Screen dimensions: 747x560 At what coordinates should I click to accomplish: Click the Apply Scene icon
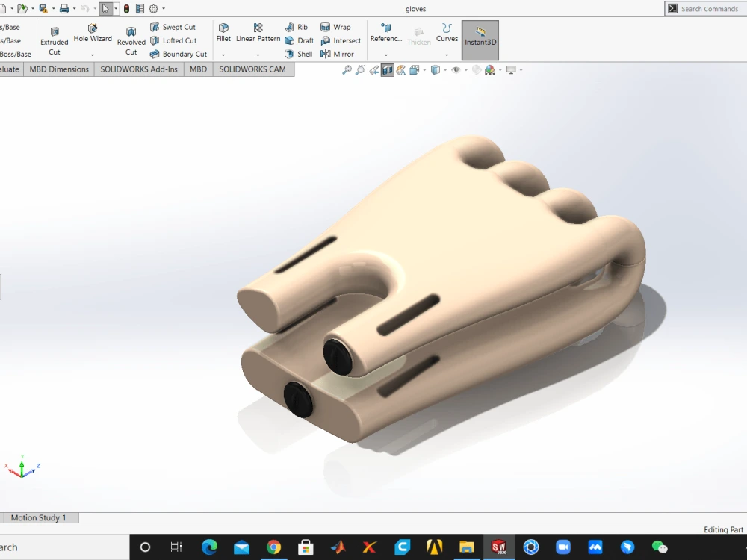[490, 70]
